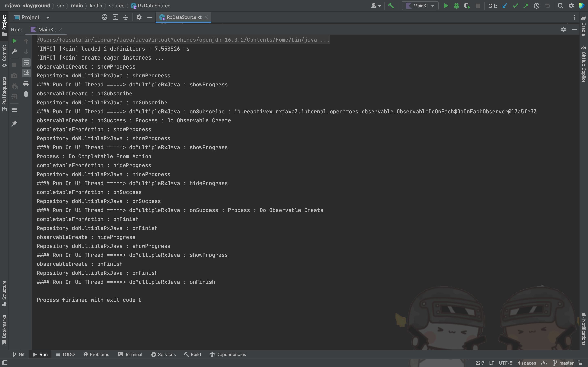Viewport: 588px width, 367px height.
Task: Build the project with the hammer icon
Action: (391, 6)
